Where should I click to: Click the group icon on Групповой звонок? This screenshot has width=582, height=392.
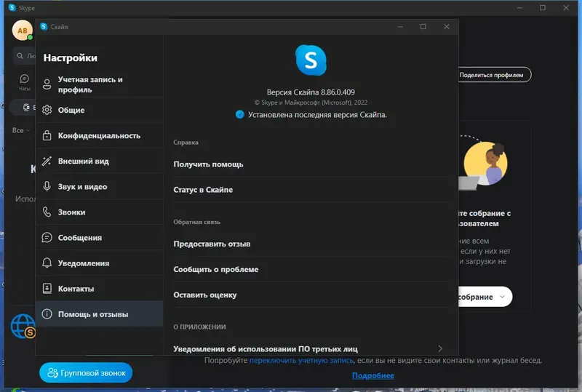tap(52, 372)
